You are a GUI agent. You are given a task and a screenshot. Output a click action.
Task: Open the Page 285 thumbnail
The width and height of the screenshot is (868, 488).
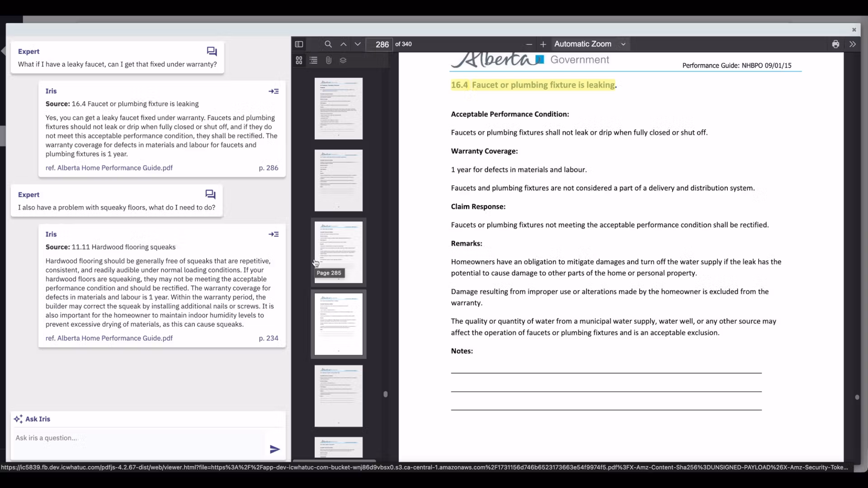point(339,252)
